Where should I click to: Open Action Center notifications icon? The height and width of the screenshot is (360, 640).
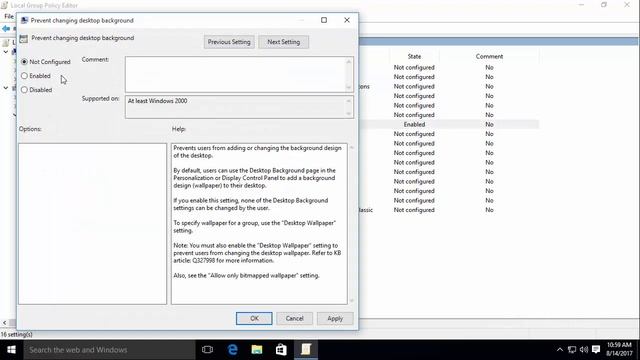tap(596, 350)
